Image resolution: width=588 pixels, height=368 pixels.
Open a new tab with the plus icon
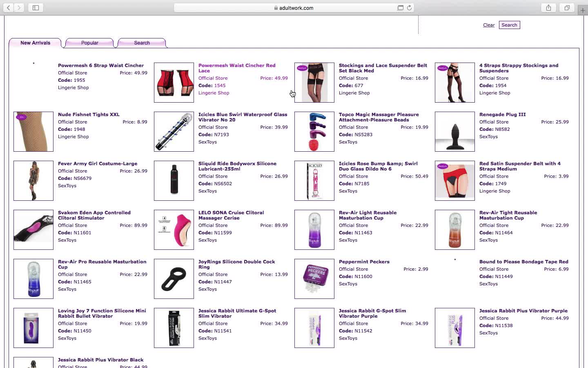583,10
